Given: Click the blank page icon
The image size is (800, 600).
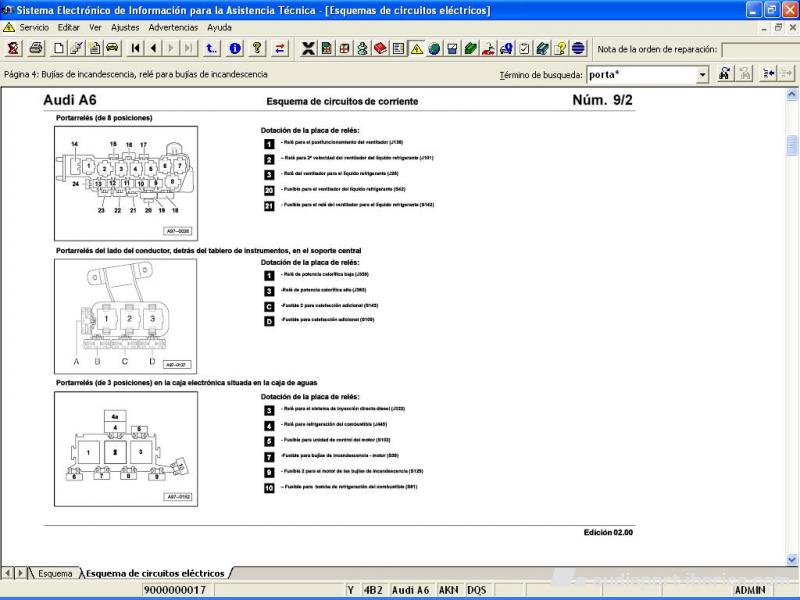Looking at the screenshot, I should (59, 48).
